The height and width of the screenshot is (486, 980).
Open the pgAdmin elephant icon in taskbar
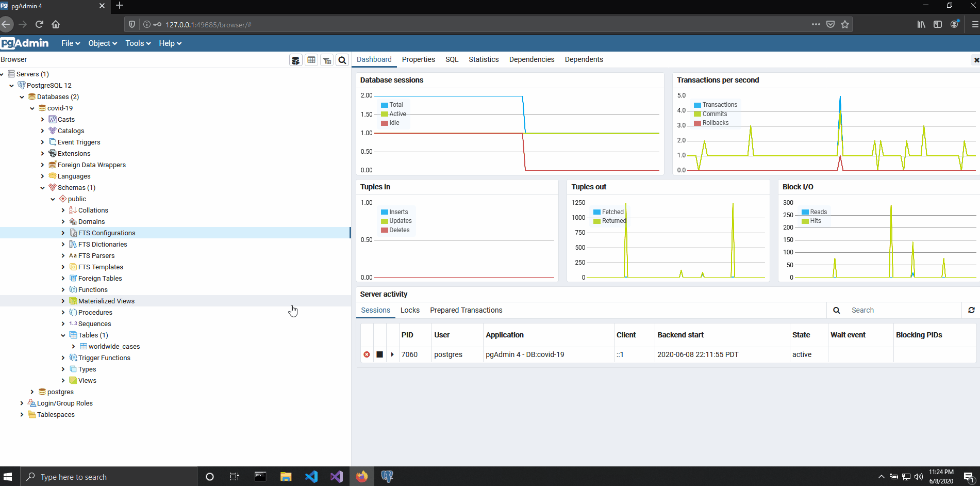pyautogui.click(x=387, y=476)
